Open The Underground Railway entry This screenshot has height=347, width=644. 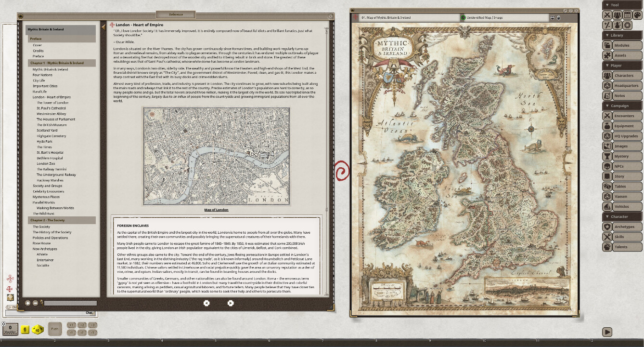[x=56, y=175]
